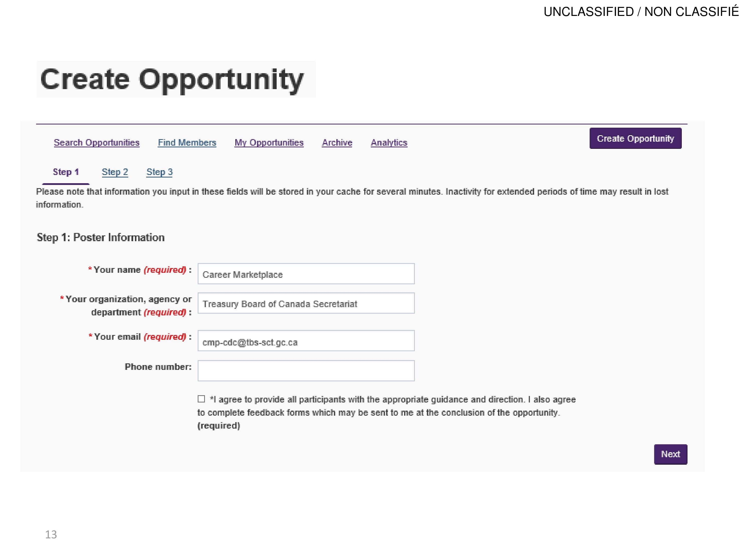
Task: Switch to the Step 2 tab
Action: pos(115,172)
